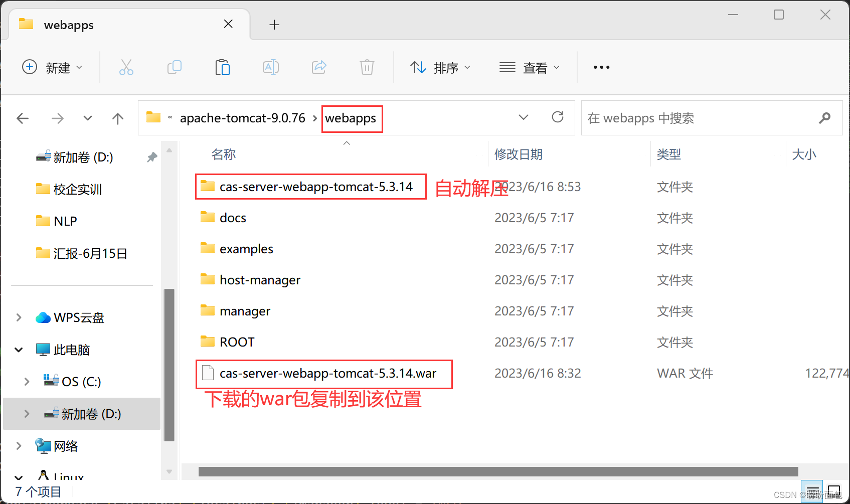Click apache-tomcat-9.0.76 in the breadcrumb

pos(243,118)
